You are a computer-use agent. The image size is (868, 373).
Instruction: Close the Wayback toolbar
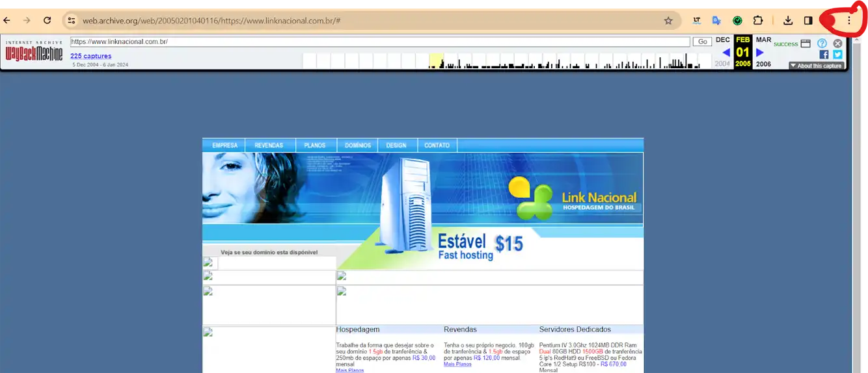pyautogui.click(x=838, y=44)
